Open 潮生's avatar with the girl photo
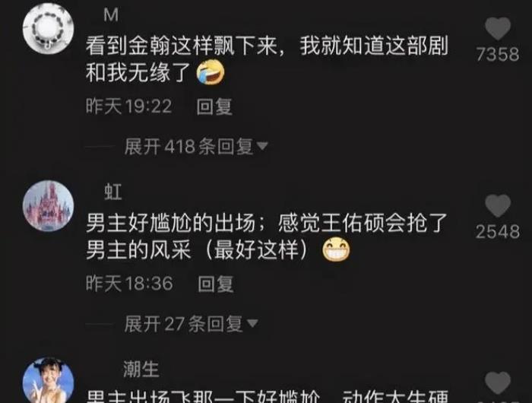The width and height of the screenshot is (532, 403). click(48, 380)
